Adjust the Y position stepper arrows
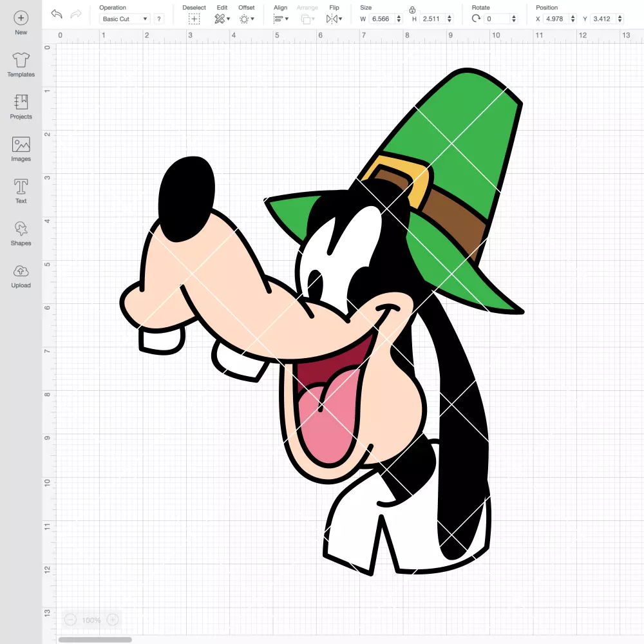The height and width of the screenshot is (644, 644). pos(620,19)
